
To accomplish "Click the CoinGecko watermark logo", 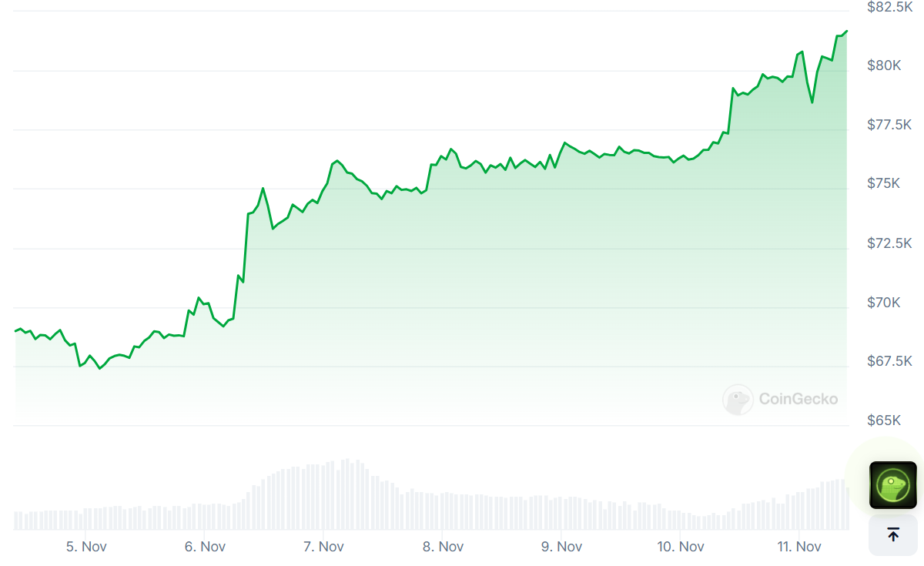I will (781, 399).
